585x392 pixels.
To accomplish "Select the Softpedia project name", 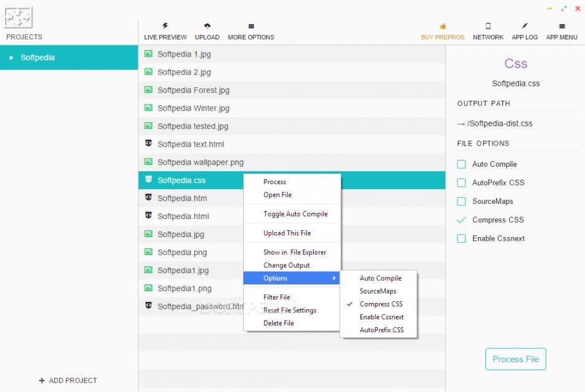I will pos(38,58).
